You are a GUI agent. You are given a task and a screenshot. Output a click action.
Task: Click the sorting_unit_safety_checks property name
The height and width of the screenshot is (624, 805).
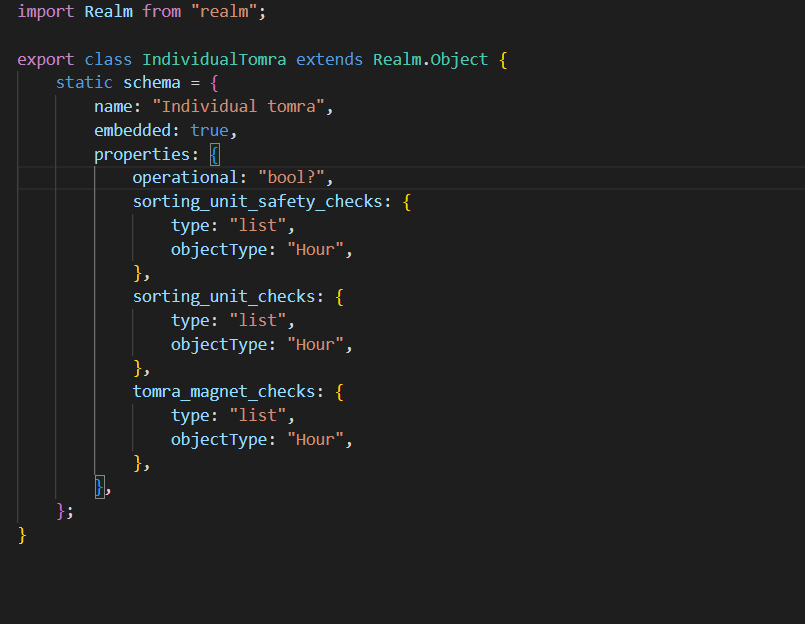(x=257, y=202)
